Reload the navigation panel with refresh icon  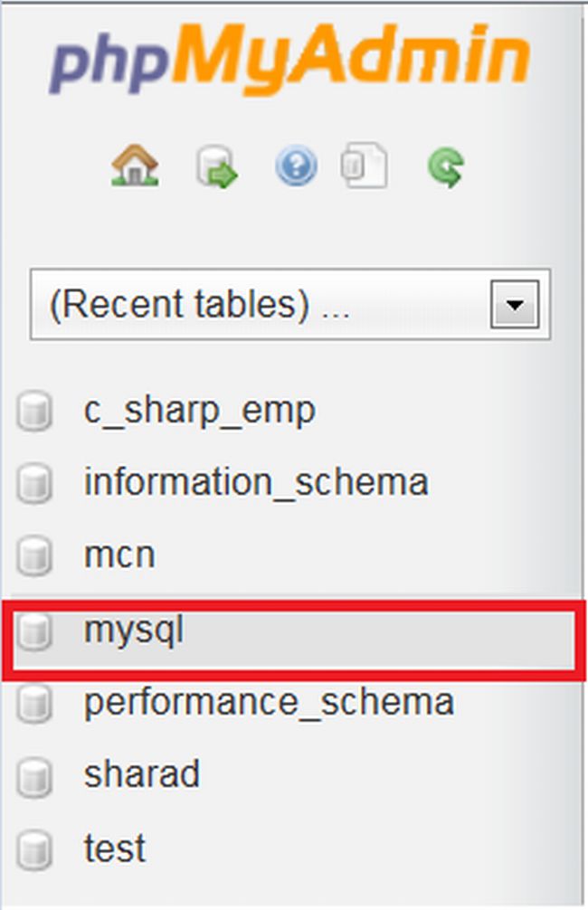[x=445, y=165]
